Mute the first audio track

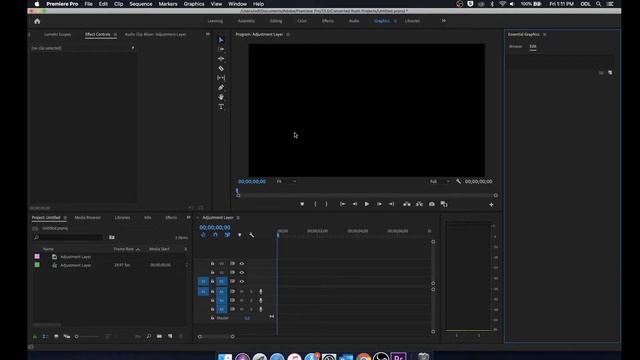pos(242,291)
